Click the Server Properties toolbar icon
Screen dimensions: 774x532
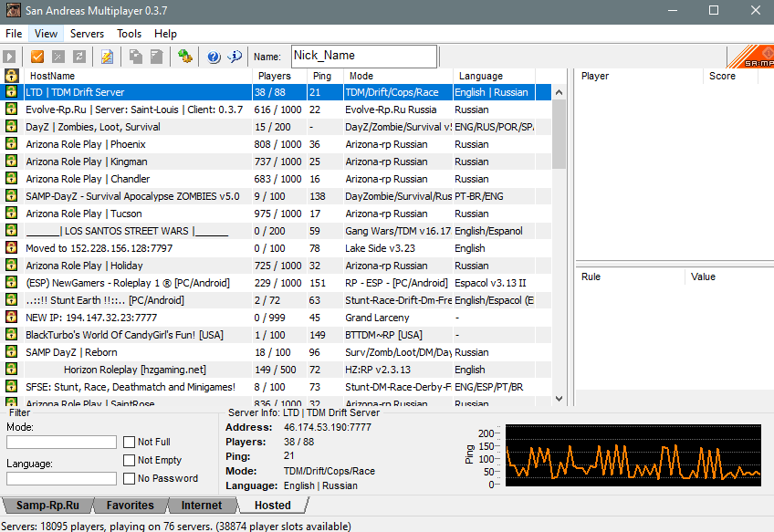156,57
